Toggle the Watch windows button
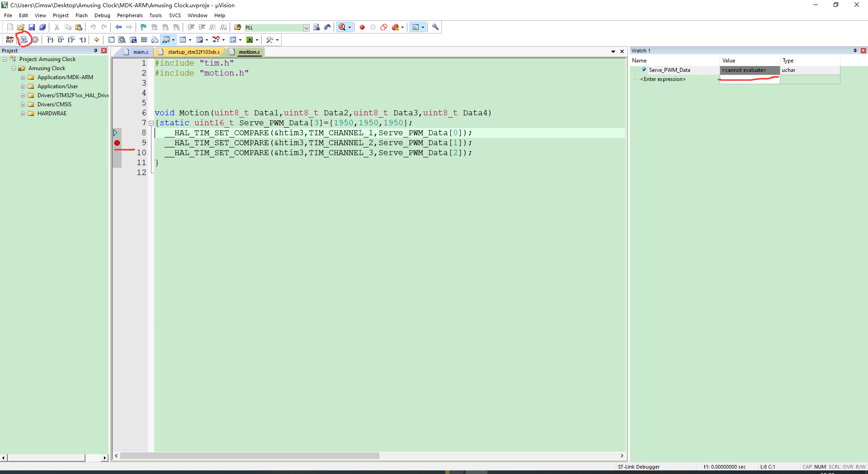The image size is (868, 474). [x=166, y=40]
